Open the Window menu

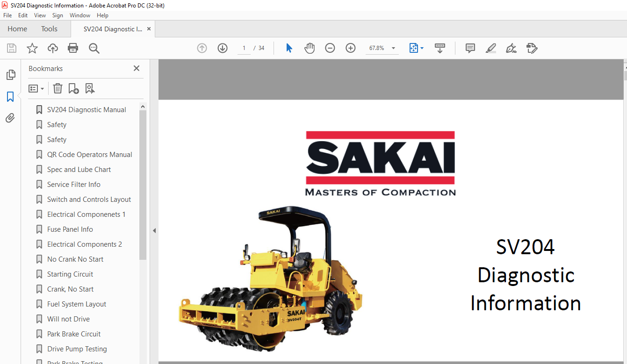[x=80, y=15]
